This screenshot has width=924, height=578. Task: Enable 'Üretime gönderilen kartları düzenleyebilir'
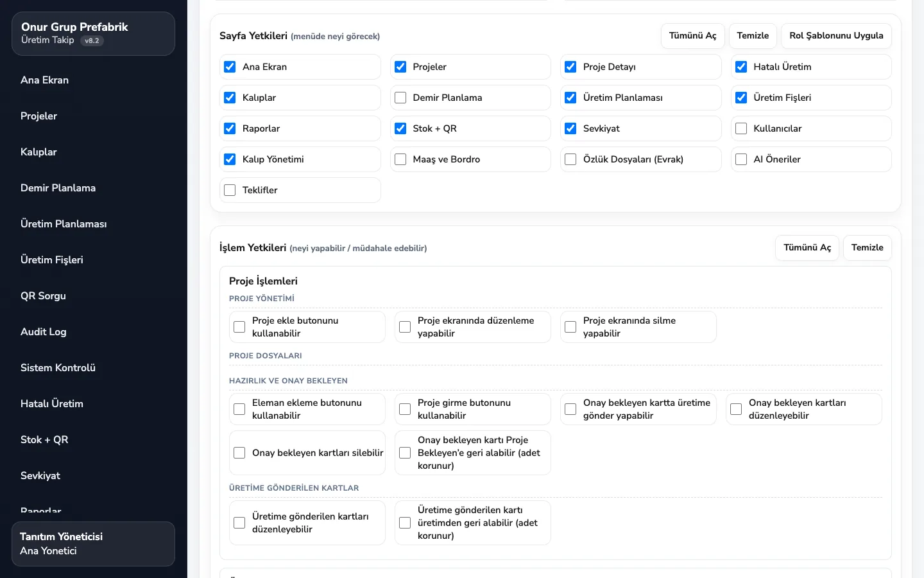tap(239, 523)
